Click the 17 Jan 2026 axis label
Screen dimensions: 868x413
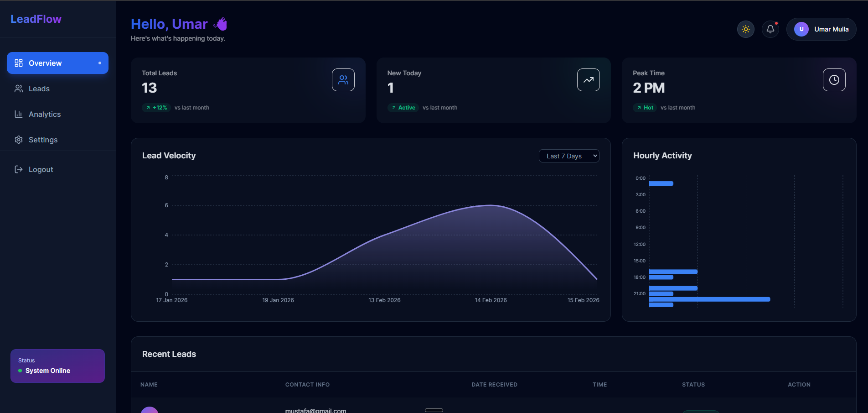pos(172,300)
